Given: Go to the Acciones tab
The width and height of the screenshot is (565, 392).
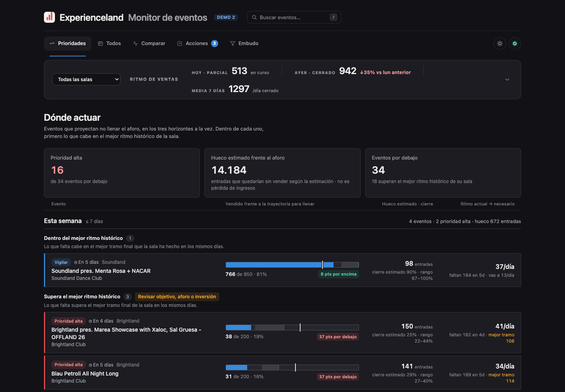Looking at the screenshot, I should click(197, 44).
